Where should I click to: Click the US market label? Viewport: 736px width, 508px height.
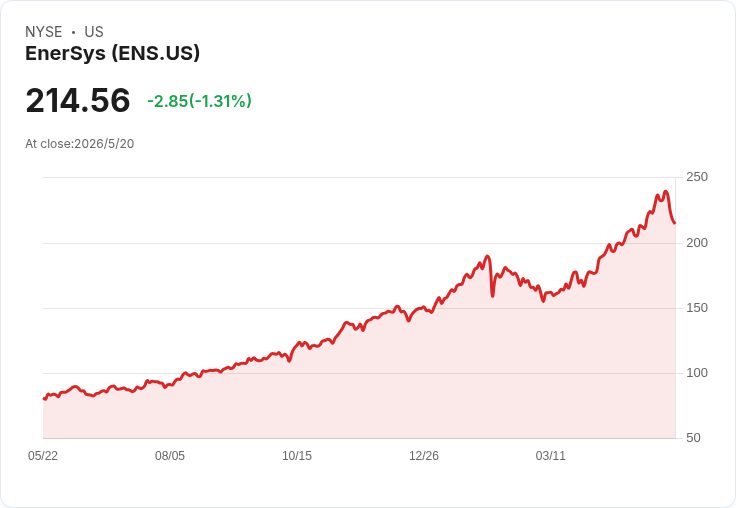[94, 32]
